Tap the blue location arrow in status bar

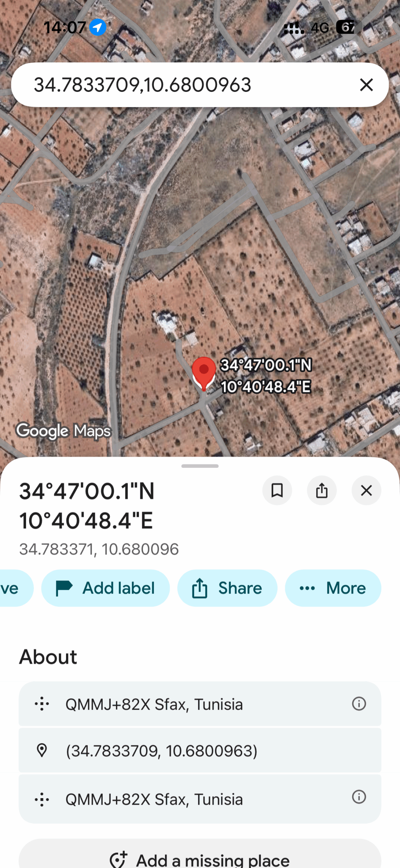pyautogui.click(x=98, y=27)
